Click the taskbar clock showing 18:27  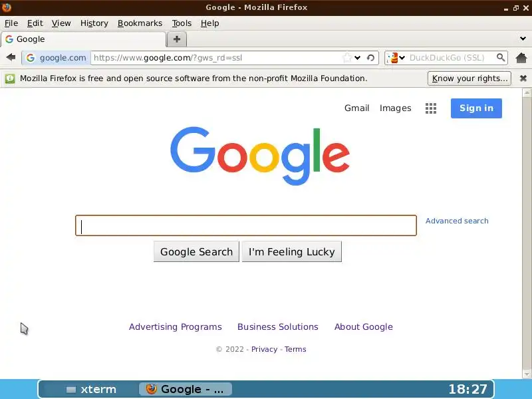tap(467, 389)
